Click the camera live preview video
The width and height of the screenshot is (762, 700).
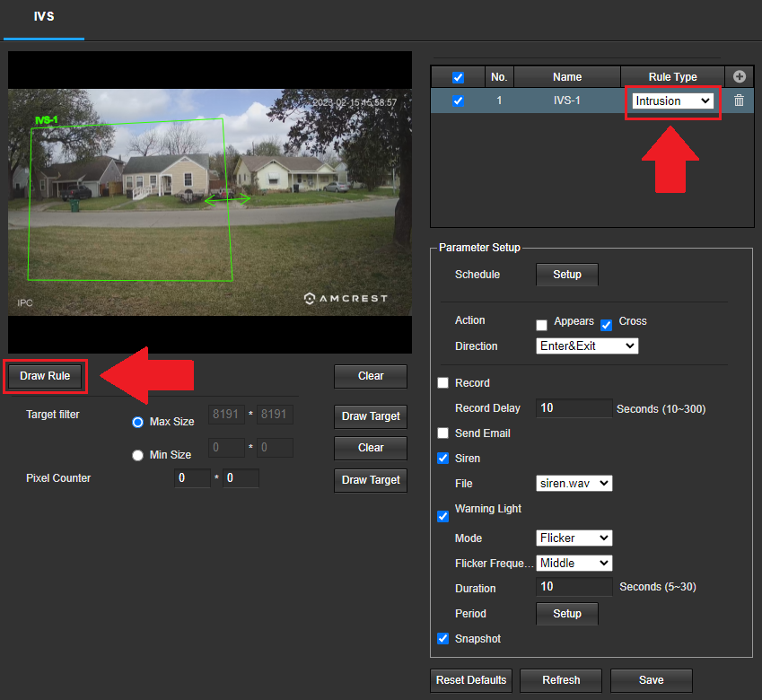(x=210, y=202)
